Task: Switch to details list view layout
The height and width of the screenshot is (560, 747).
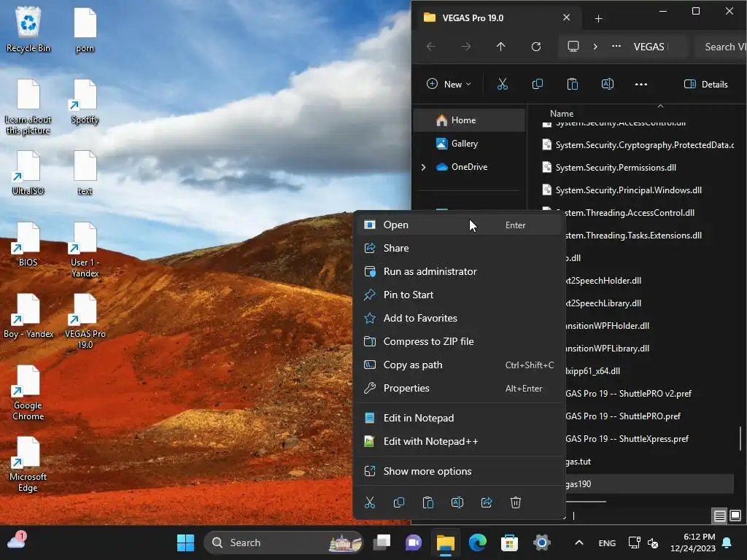Action: pyautogui.click(x=719, y=516)
